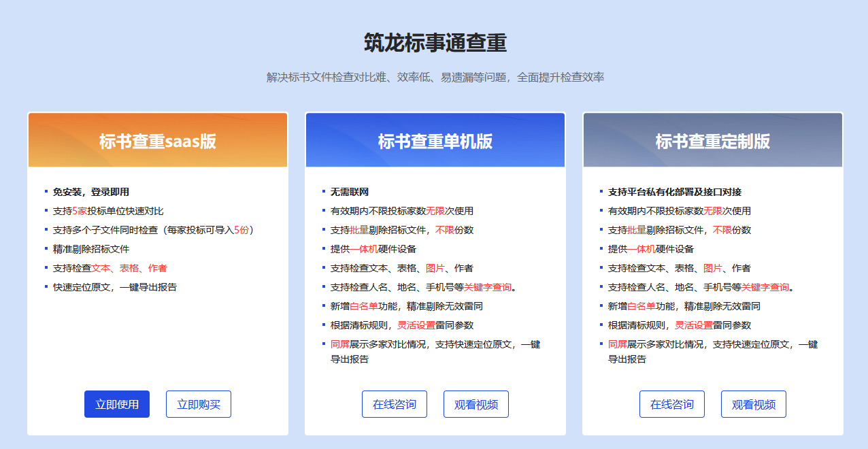Click 有效期内不限投标家数无限次使用 in the 单机版 card
Viewport: 868px width, 449px height.
pyautogui.click(x=402, y=211)
